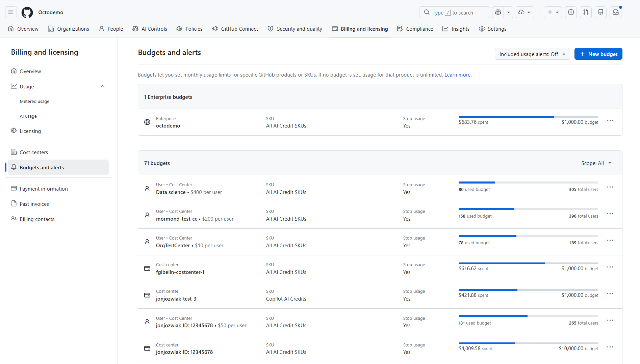This screenshot has height=364, width=640.
Task: Open options for jonjozwiak ID $50 per user budget
Action: tap(610, 320)
